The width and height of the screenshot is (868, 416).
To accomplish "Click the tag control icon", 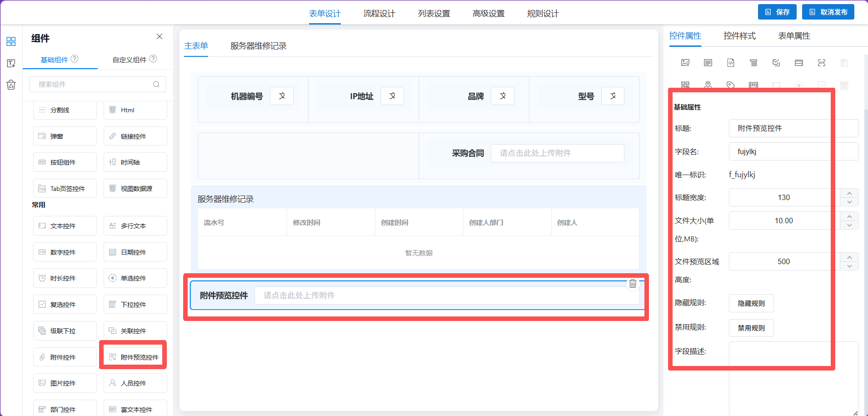I will click(x=731, y=85).
